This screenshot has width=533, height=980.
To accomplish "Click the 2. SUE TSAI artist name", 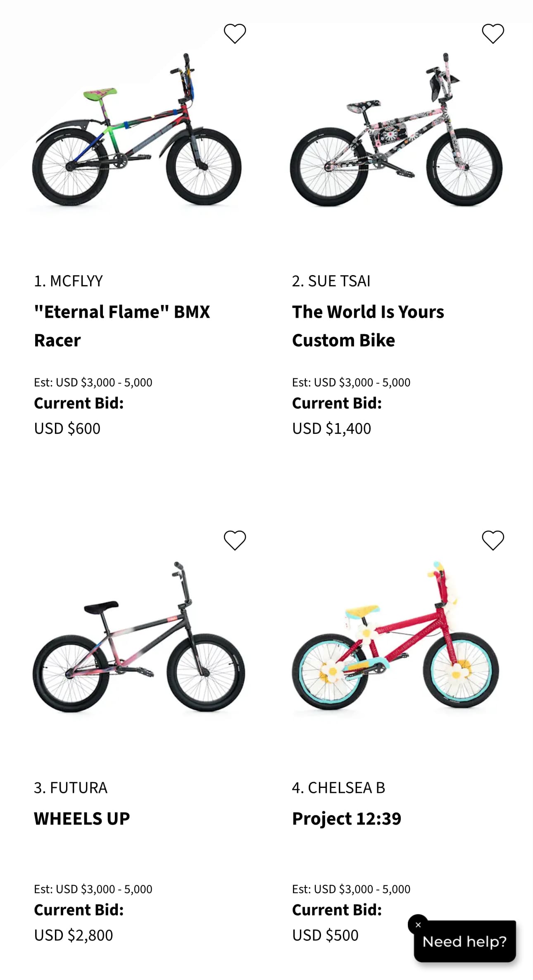I will (x=331, y=281).
